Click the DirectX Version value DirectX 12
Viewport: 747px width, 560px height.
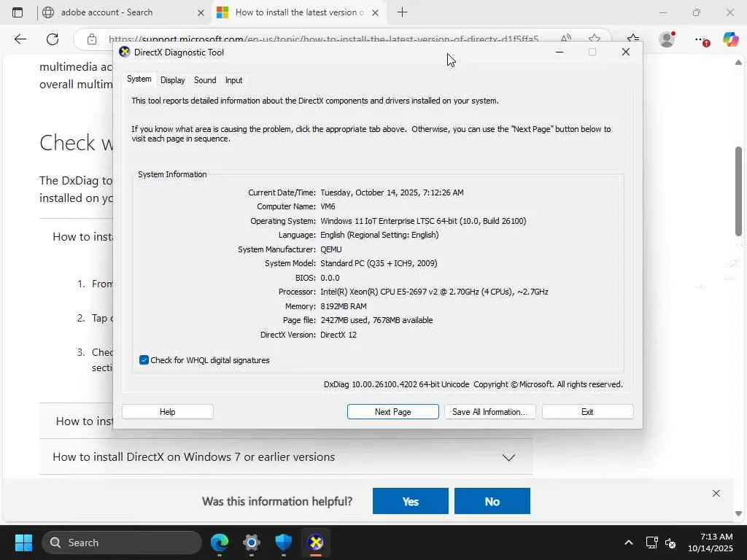(x=338, y=335)
